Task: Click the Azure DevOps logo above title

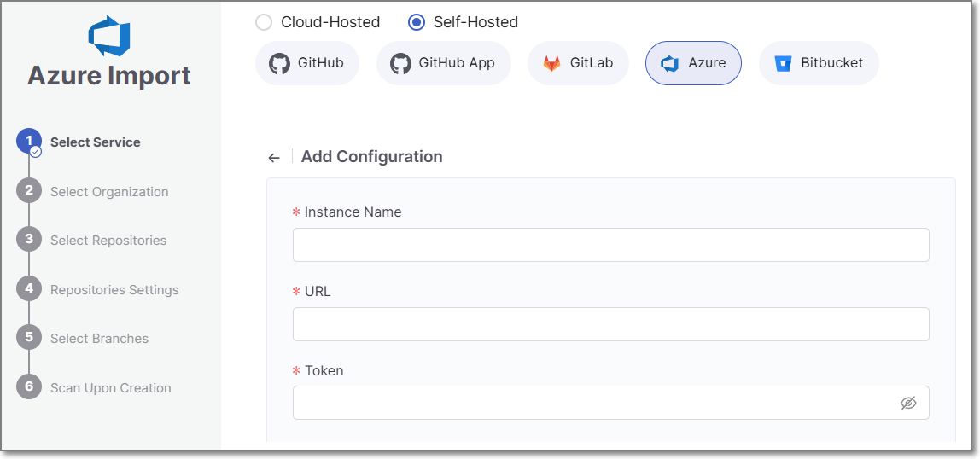Action: click(109, 37)
